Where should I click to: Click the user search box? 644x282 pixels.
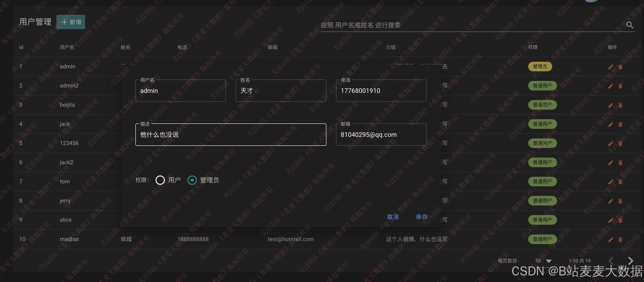pos(470,25)
